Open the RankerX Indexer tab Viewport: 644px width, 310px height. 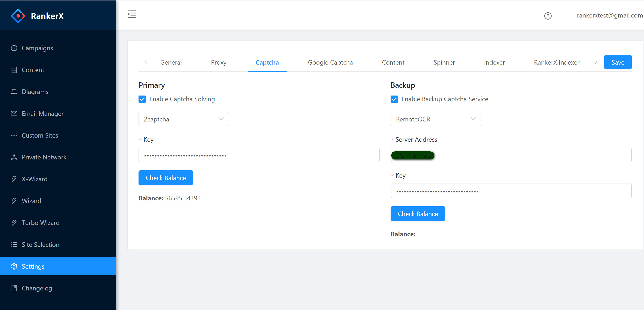pos(557,62)
